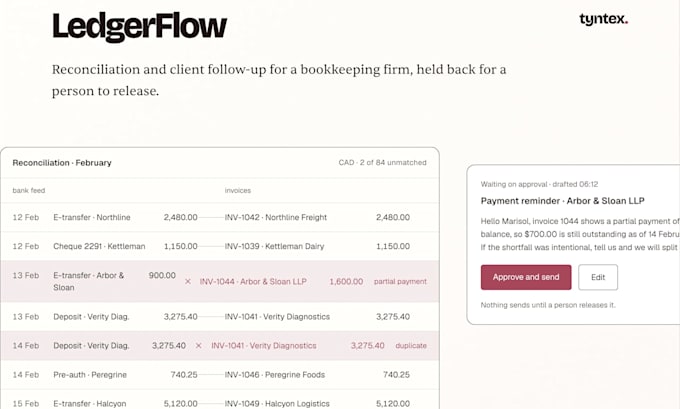Open Payment reminder Arbor & Sloan LLP card title
The image size is (680, 409).
click(x=562, y=201)
